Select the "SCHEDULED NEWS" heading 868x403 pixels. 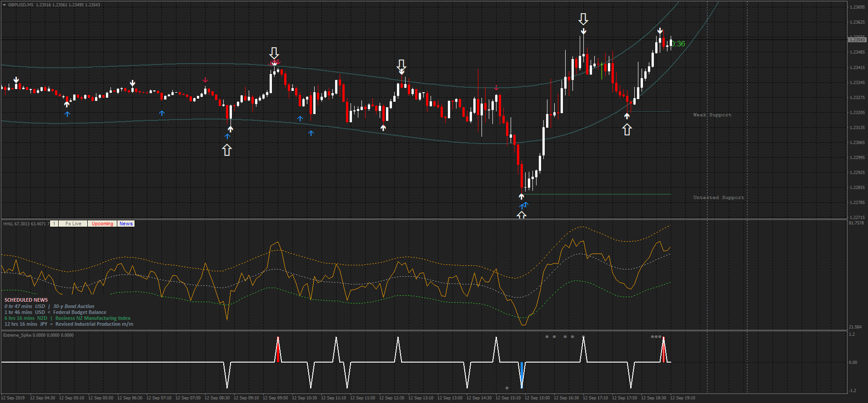[26, 300]
